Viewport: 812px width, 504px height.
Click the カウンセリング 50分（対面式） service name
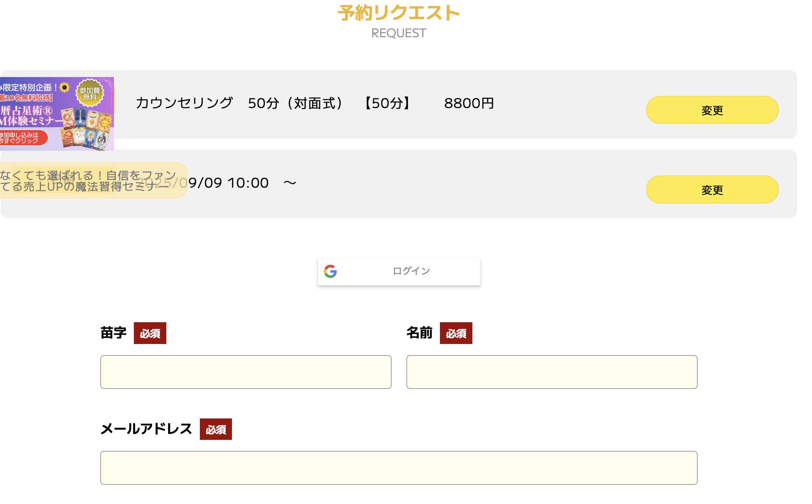point(240,104)
